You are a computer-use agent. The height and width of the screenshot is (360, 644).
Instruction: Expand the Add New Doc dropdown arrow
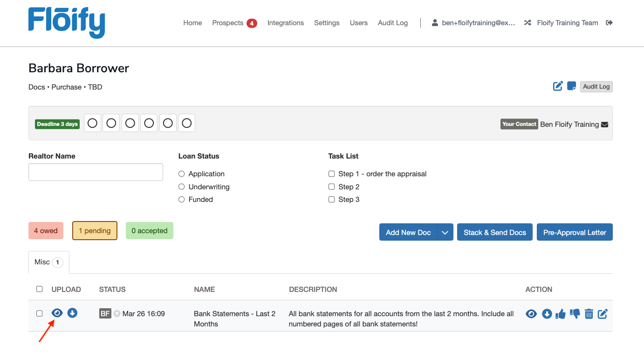tap(445, 233)
